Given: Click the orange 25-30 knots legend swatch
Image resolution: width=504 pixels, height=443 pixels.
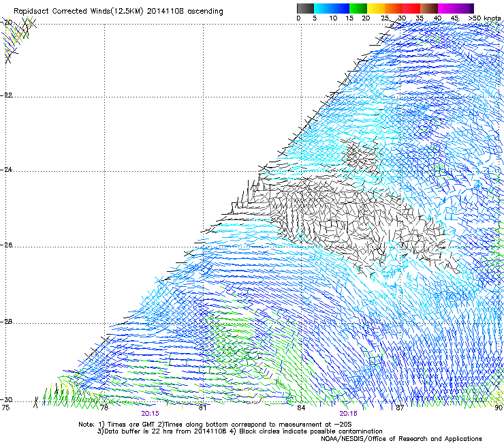Looking at the screenshot, I should point(394,8).
